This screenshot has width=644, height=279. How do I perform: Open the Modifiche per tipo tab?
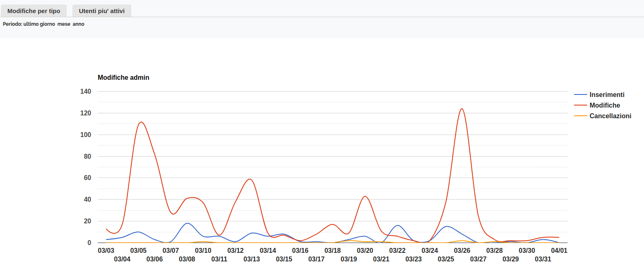tap(34, 11)
